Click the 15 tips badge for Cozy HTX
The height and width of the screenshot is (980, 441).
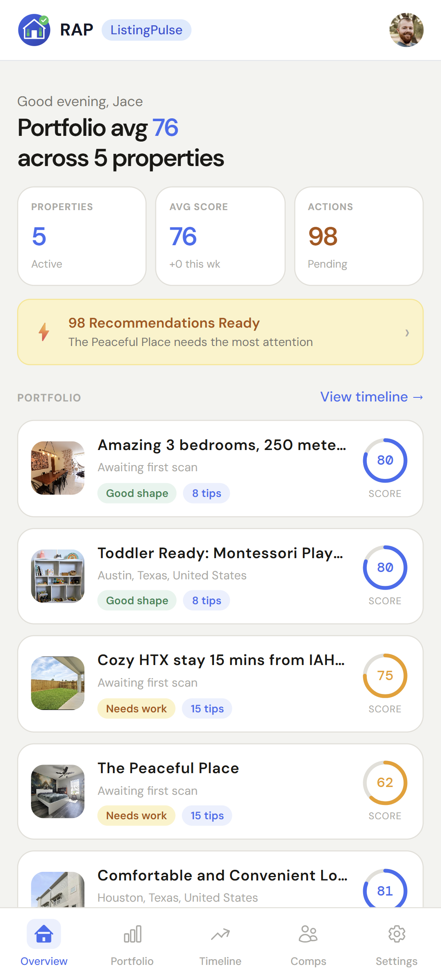click(x=207, y=709)
